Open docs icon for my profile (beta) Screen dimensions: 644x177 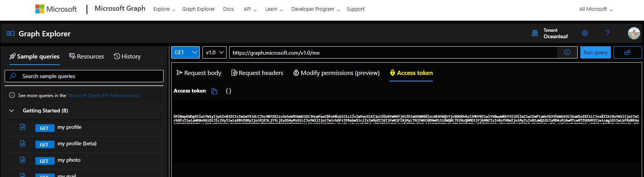click(22, 143)
